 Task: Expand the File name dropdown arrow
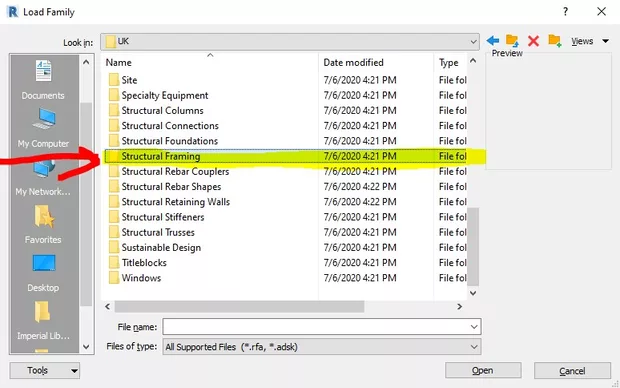(x=474, y=327)
